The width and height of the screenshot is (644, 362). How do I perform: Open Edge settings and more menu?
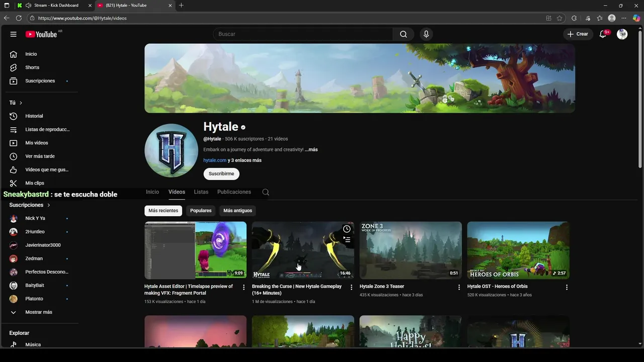click(624, 18)
